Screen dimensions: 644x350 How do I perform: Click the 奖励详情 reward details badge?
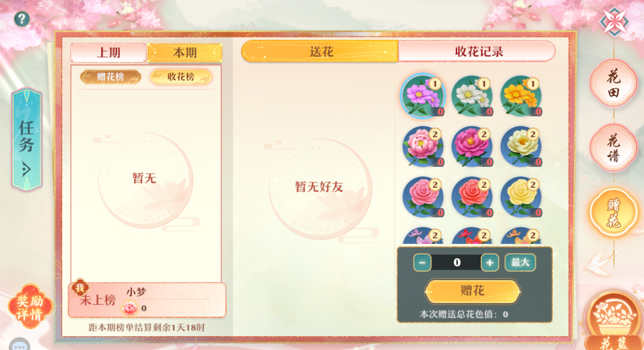(30, 307)
